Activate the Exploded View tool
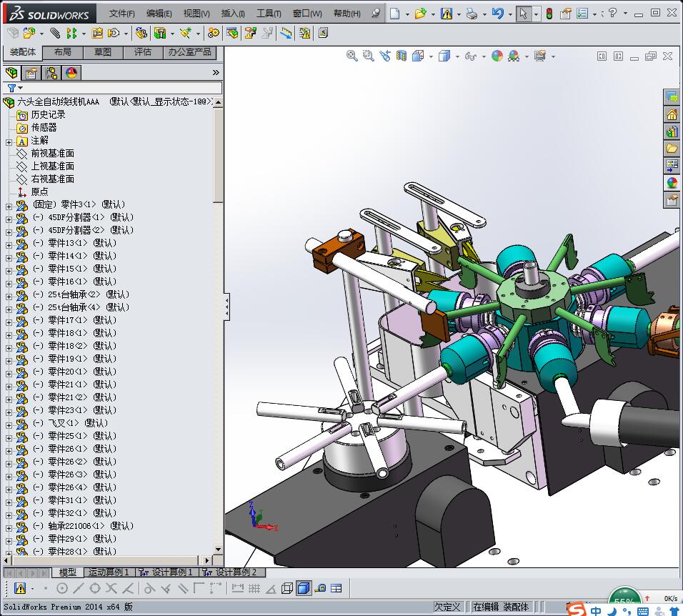 click(249, 32)
